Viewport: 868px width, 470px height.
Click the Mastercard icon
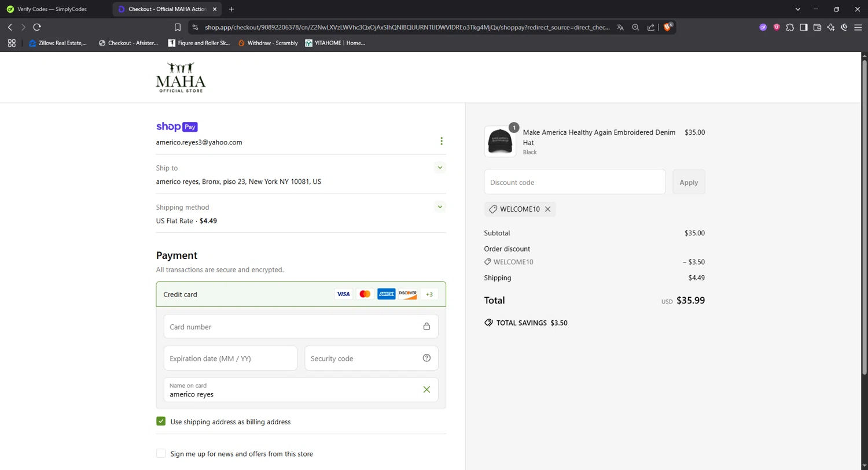point(365,294)
